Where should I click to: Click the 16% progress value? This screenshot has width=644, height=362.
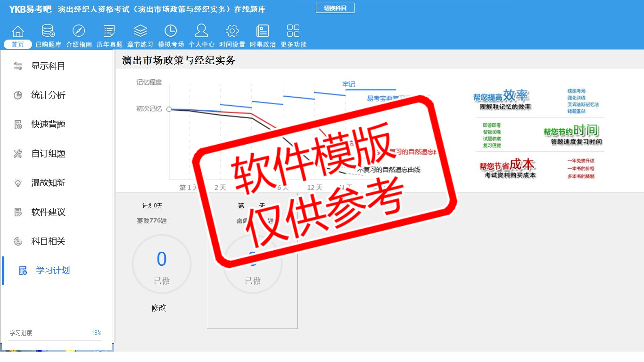point(96,333)
